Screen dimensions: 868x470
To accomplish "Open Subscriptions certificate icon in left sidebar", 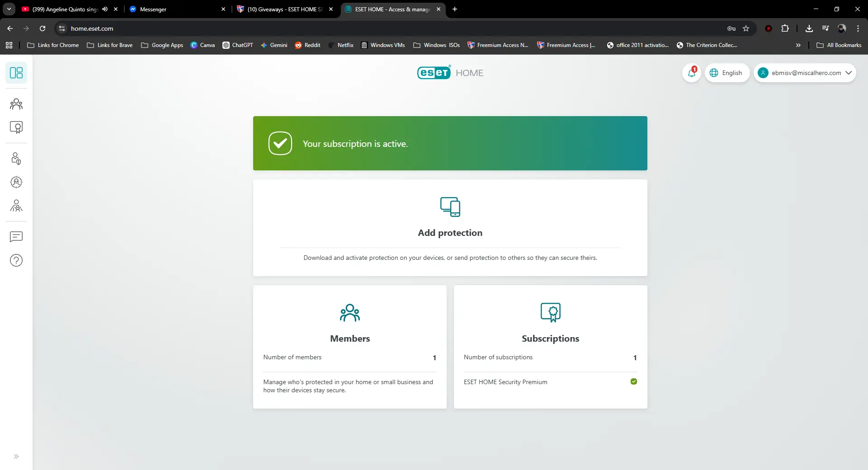I will click(x=16, y=127).
